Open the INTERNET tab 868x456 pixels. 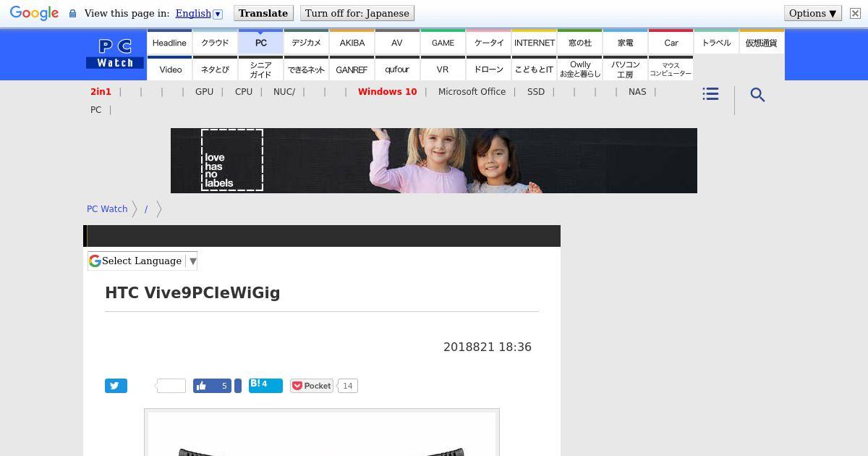tap(535, 42)
